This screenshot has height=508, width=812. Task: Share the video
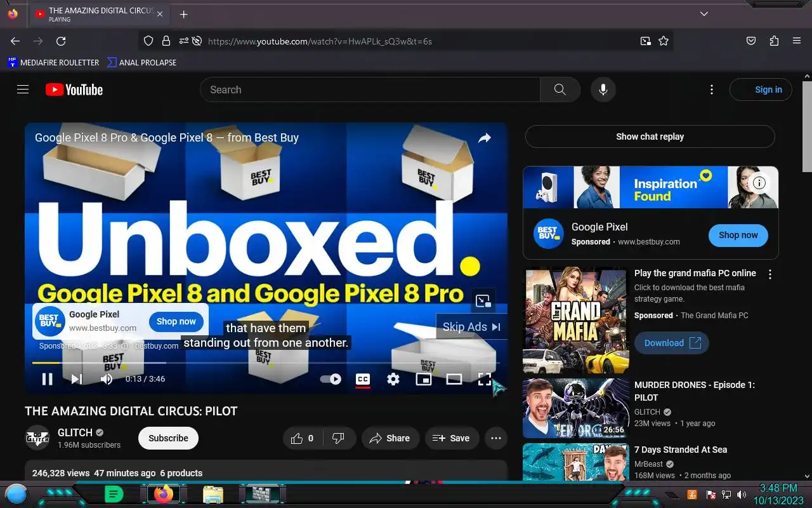tap(390, 438)
